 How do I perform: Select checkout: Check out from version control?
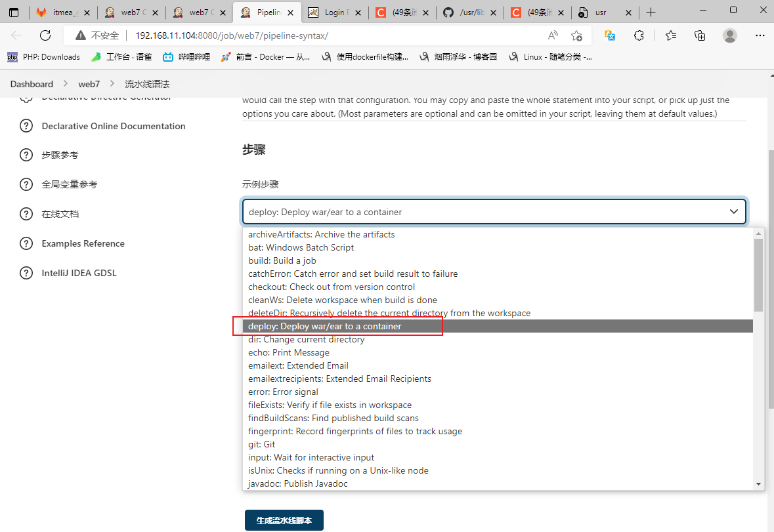(498, 287)
